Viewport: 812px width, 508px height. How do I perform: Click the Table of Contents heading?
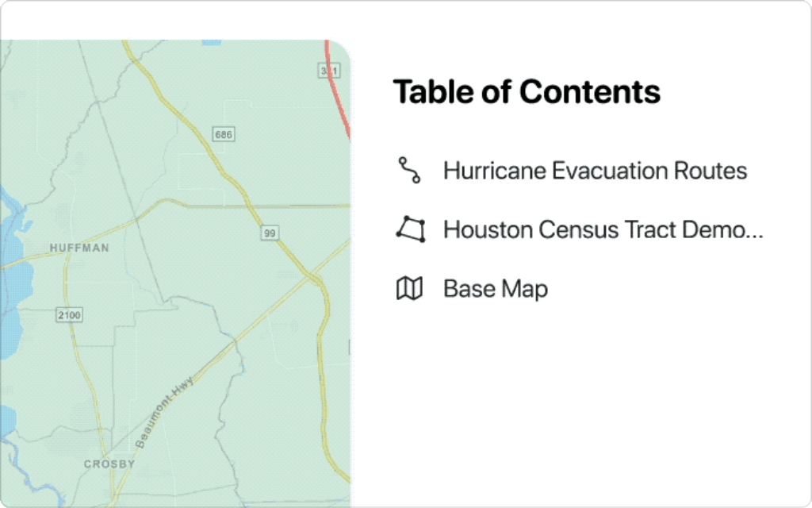527,92
